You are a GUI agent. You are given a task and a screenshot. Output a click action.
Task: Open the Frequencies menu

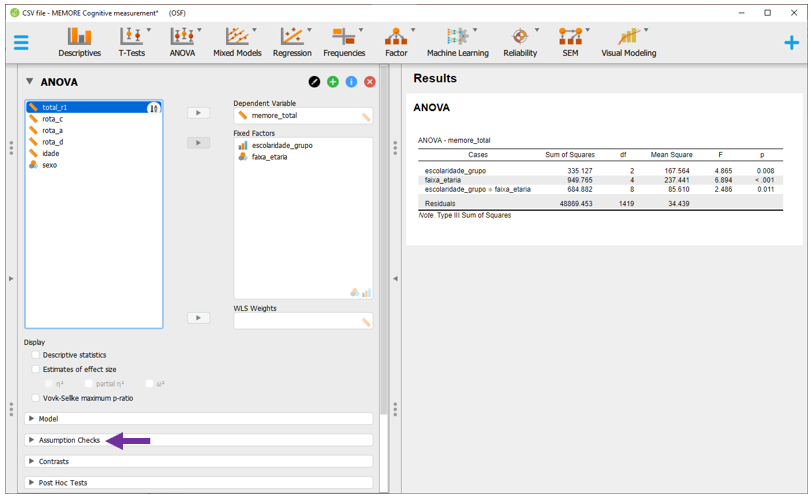point(344,41)
